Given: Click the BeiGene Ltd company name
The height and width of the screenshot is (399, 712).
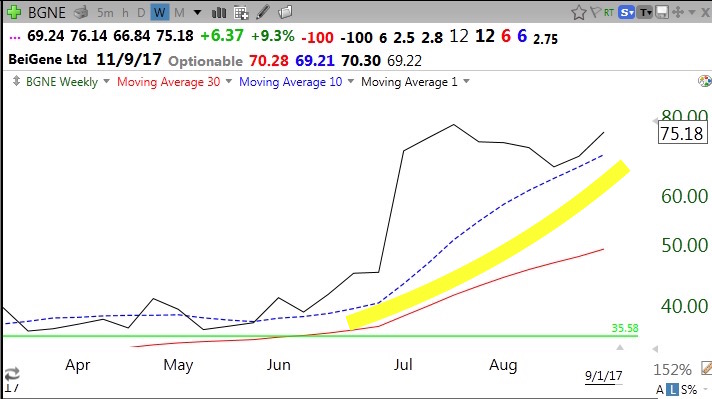Looking at the screenshot, I should [x=48, y=59].
